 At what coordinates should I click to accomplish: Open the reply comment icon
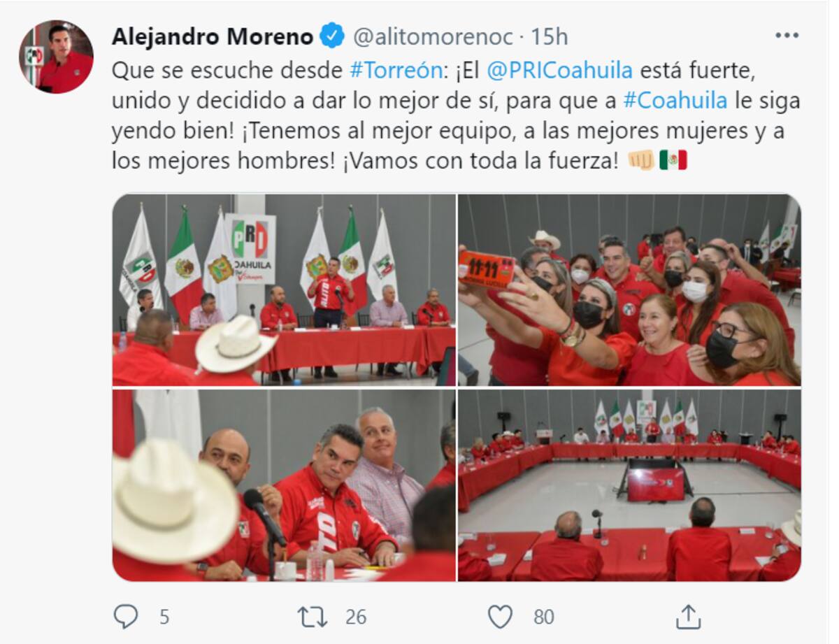[x=126, y=617]
